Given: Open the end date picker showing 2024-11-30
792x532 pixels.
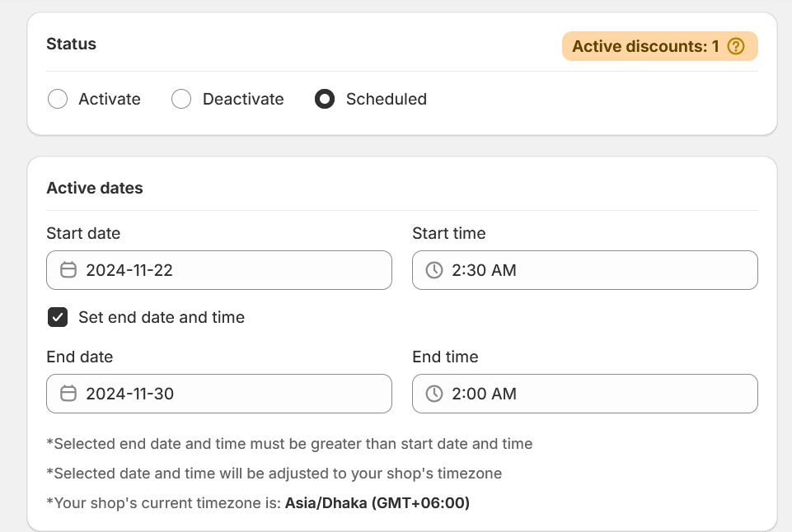Looking at the screenshot, I should click(218, 394).
